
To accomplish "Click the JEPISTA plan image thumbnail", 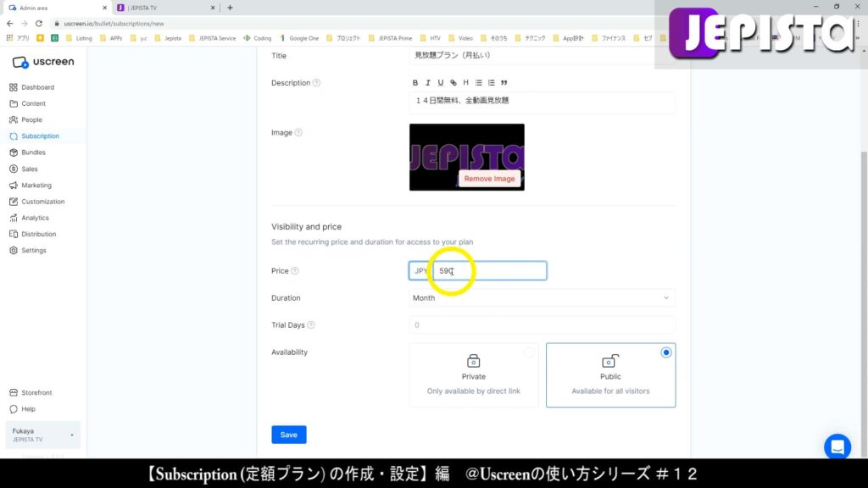I will click(467, 157).
